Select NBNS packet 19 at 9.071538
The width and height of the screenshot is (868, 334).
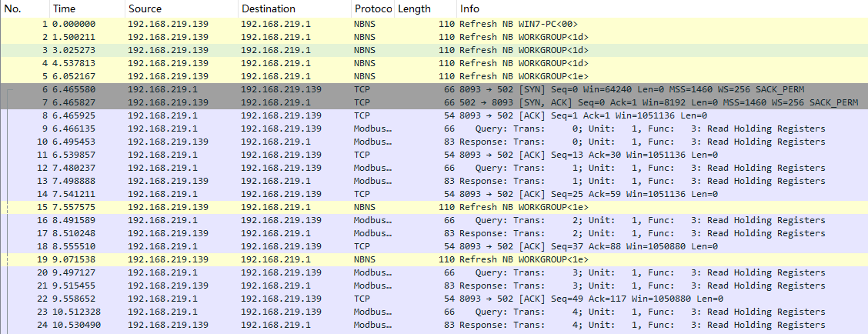(x=434, y=260)
